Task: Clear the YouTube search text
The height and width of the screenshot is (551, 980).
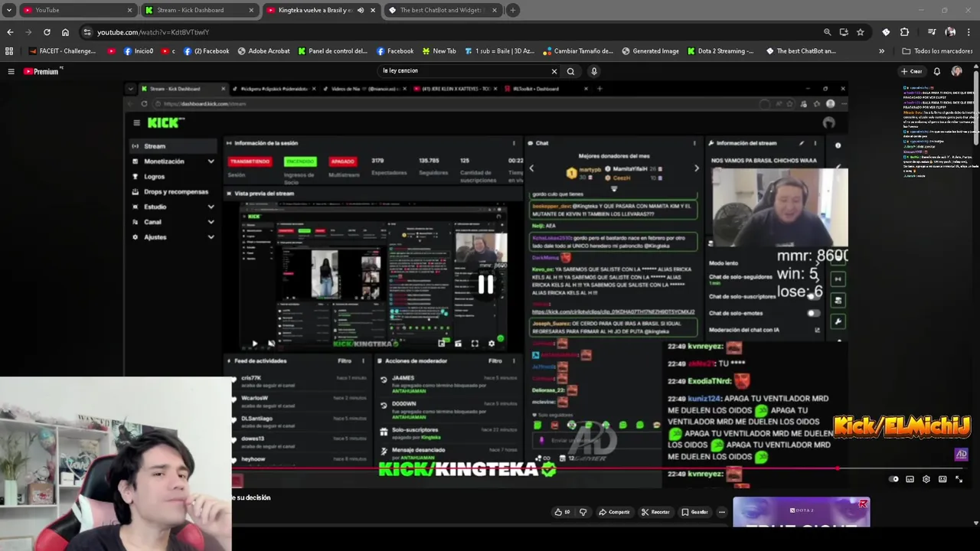Action: 554,71
